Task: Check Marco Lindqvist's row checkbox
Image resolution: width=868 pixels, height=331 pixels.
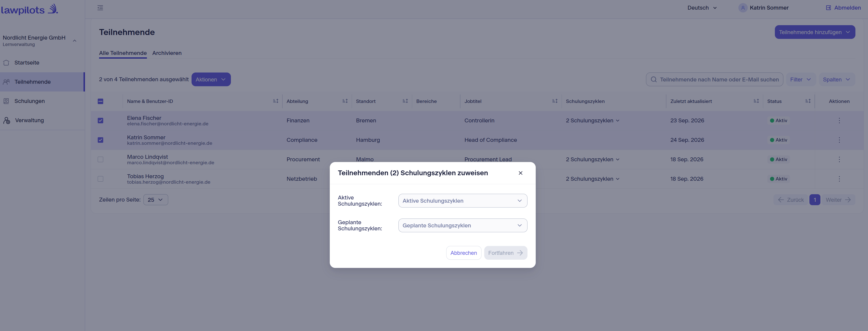Action: tap(100, 159)
